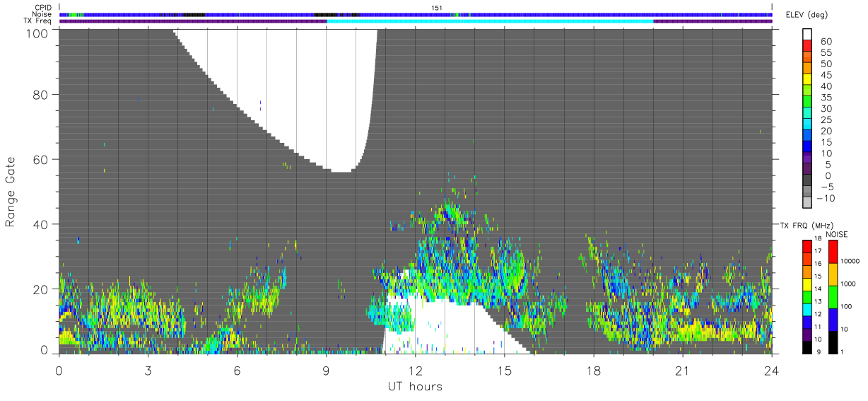Click the blue Noise strip at the top
The width and height of the screenshot is (868, 401).
[416, 14]
